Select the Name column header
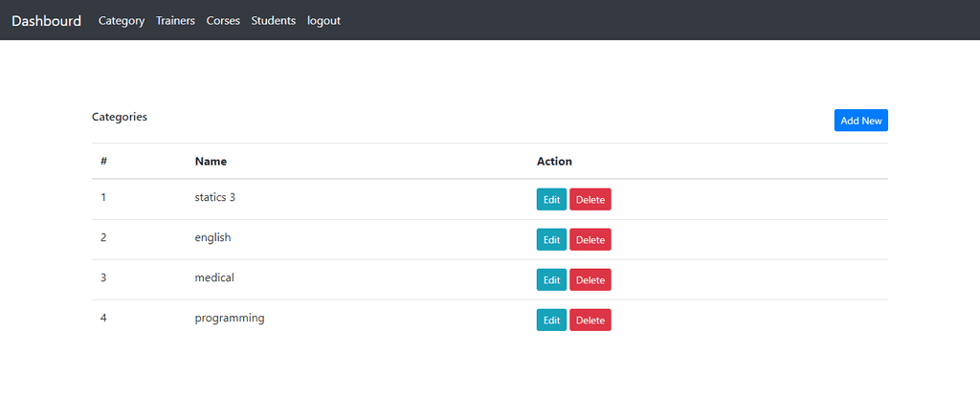The image size is (980, 420). click(211, 162)
